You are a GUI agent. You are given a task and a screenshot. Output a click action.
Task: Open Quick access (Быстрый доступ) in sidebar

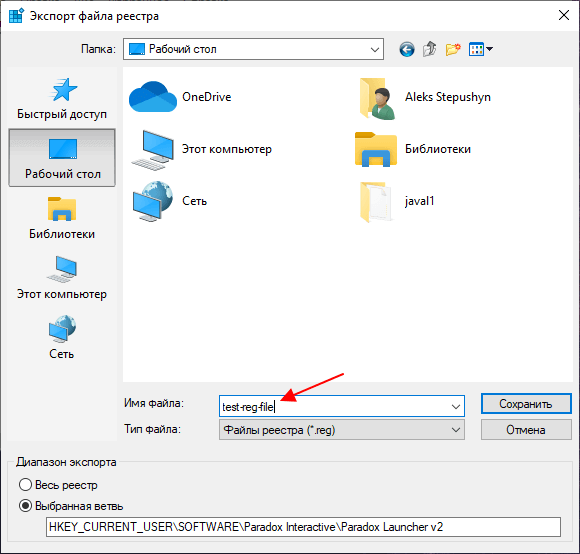(x=62, y=99)
